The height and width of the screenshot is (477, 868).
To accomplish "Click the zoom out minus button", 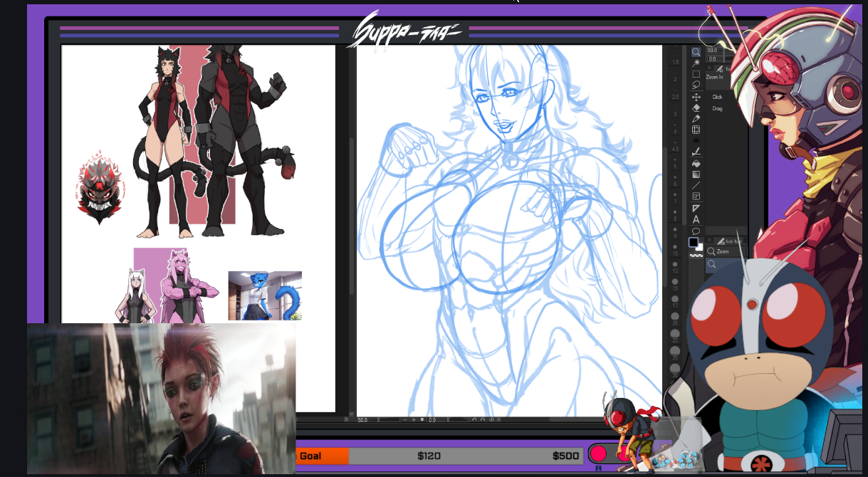I will 404,420.
